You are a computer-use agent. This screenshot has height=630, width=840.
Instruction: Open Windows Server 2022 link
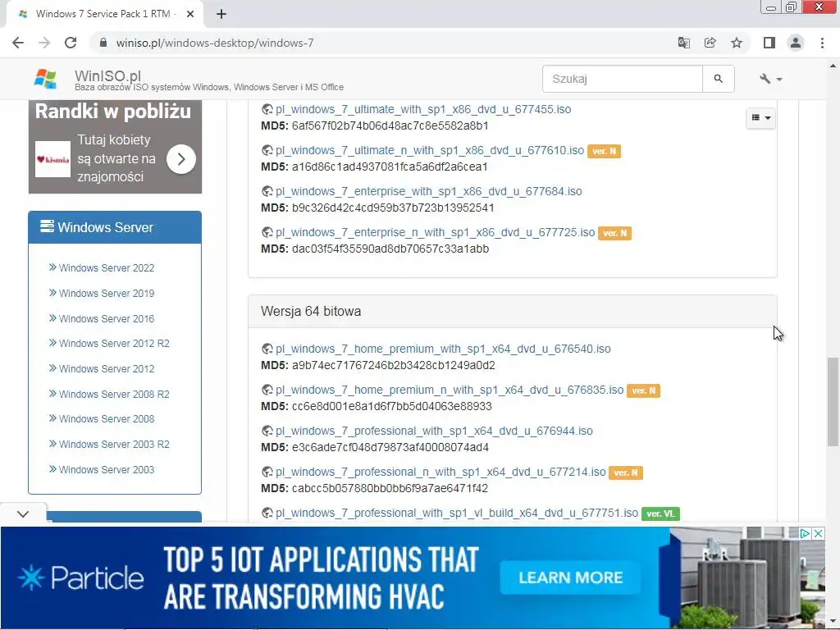[x=106, y=268]
